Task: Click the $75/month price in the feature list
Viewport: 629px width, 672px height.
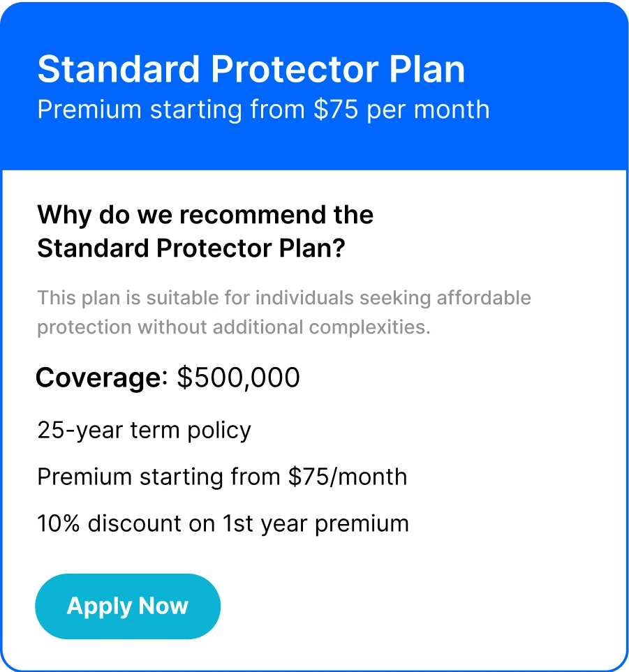Action: pyautogui.click(x=348, y=477)
